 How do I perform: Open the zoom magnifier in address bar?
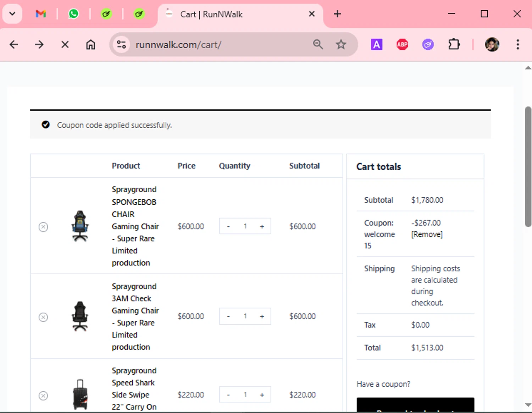point(318,45)
